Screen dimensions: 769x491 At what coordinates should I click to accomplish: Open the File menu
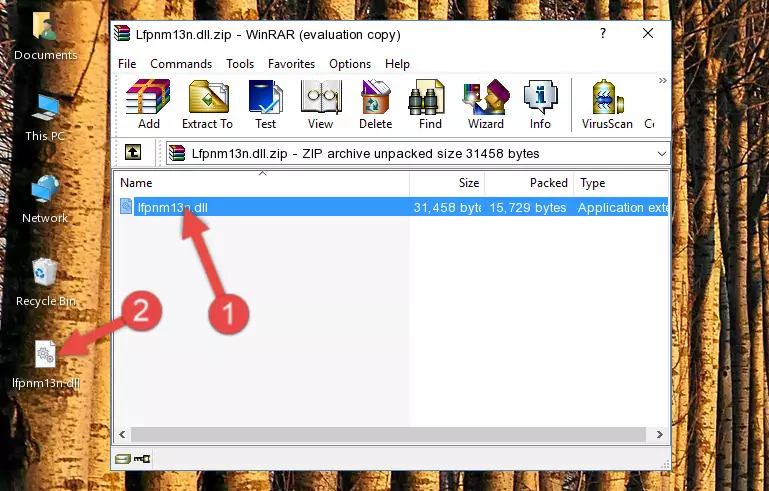127,64
